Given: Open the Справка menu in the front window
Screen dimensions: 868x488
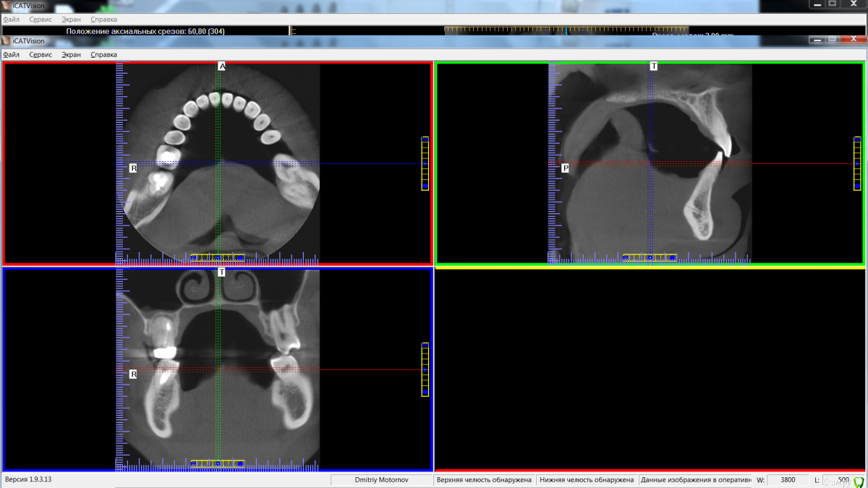Looking at the screenshot, I should point(103,55).
